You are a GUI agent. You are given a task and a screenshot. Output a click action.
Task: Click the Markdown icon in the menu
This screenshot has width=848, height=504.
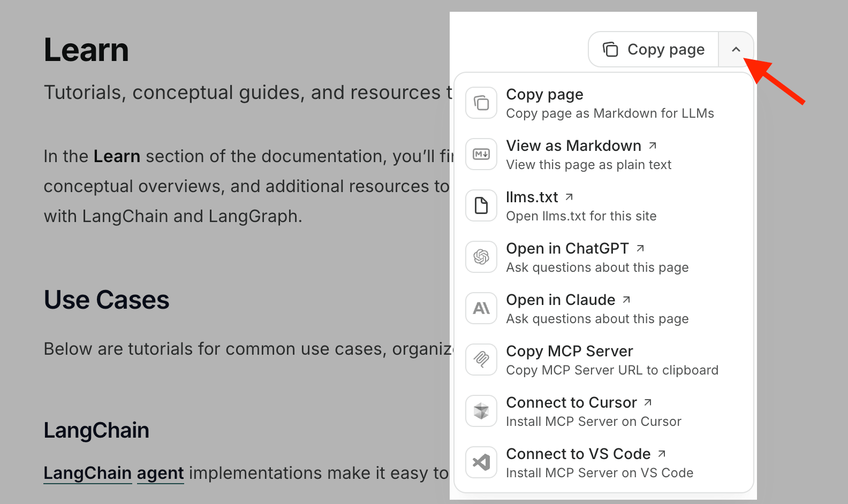pyautogui.click(x=481, y=154)
